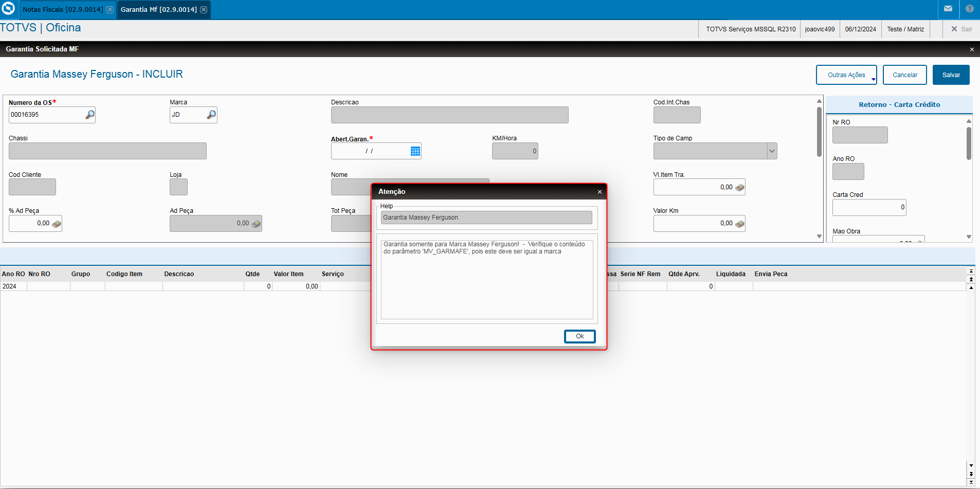980x489 pixels.
Task: Click the Cancelar button
Action: (905, 75)
